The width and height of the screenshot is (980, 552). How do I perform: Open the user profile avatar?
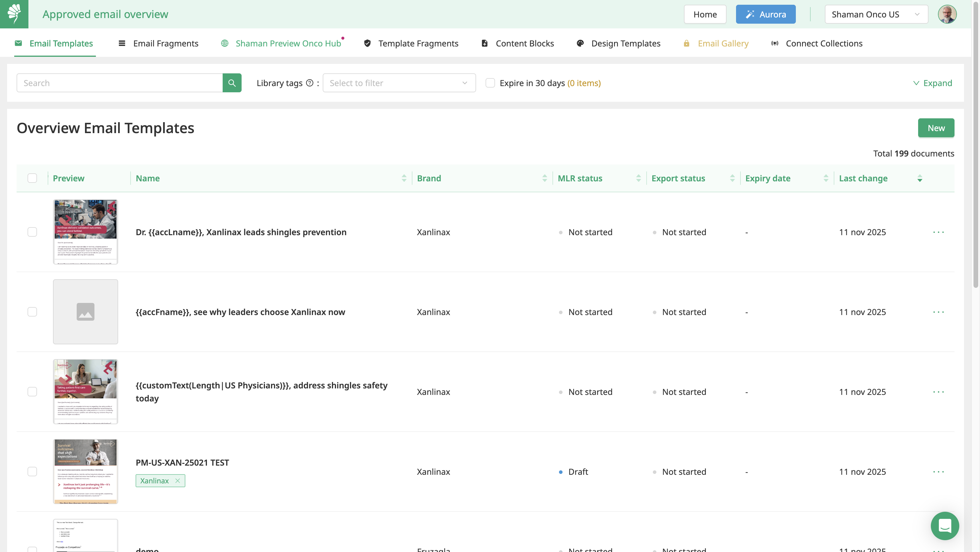point(947,14)
